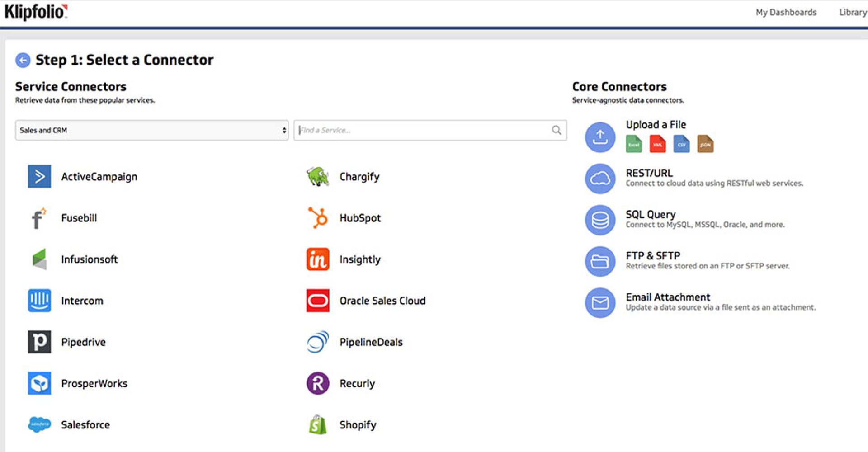Click the blue CSV file icon
Screen dimensions: 868x452
(x=682, y=144)
